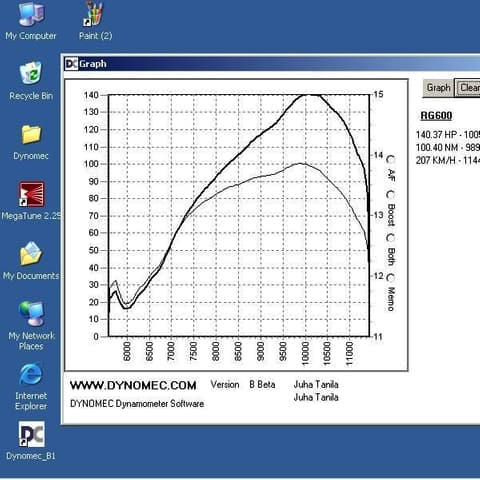Click the Clear button

point(468,88)
